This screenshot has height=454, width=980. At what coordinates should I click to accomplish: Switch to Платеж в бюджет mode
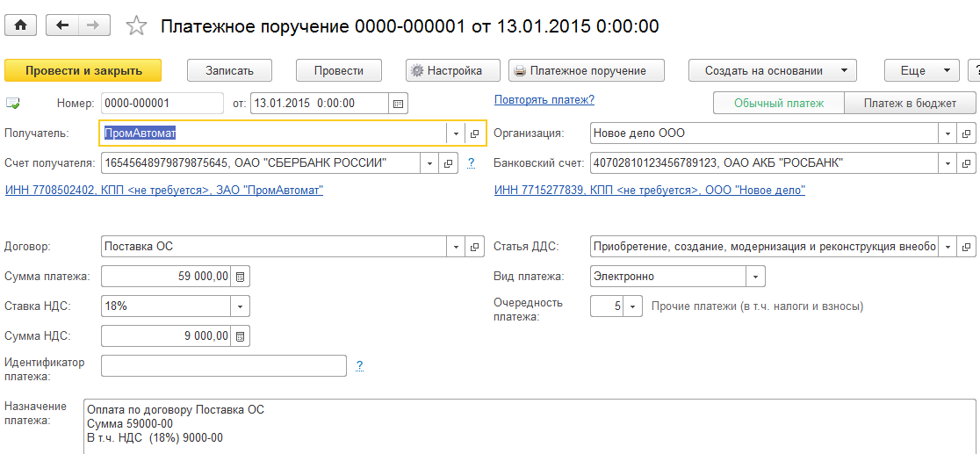910,104
